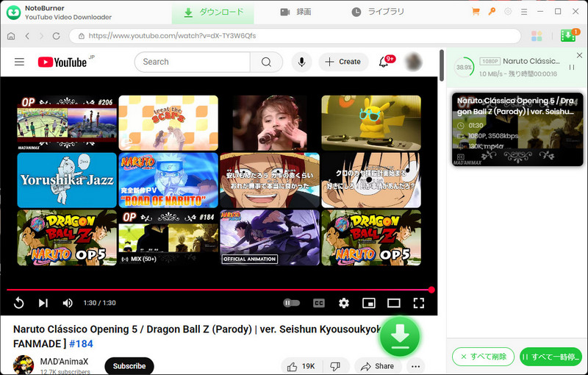This screenshot has width=588, height=375.
Task: Open the ライブラリ tab
Action: tap(378, 12)
